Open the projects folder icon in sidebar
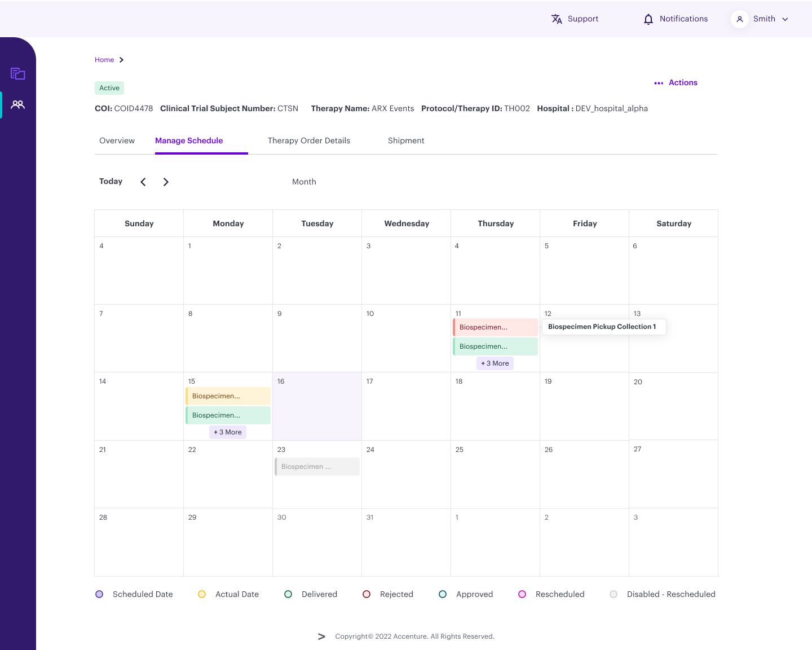 pyautogui.click(x=17, y=73)
